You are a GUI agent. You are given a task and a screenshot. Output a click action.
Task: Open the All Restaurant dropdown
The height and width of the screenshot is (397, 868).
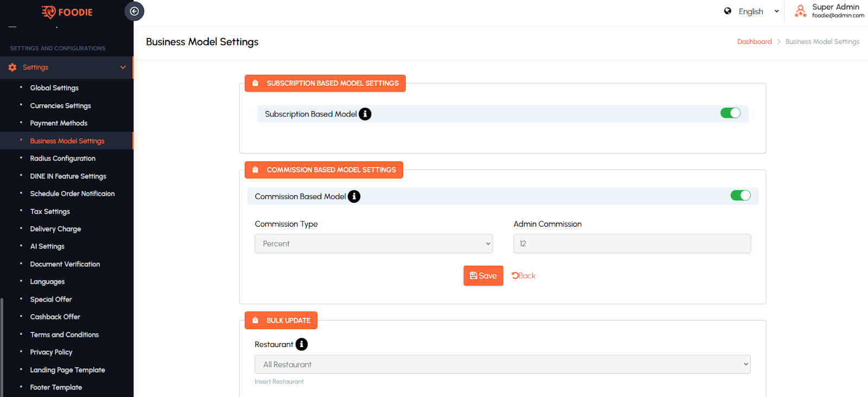point(502,364)
